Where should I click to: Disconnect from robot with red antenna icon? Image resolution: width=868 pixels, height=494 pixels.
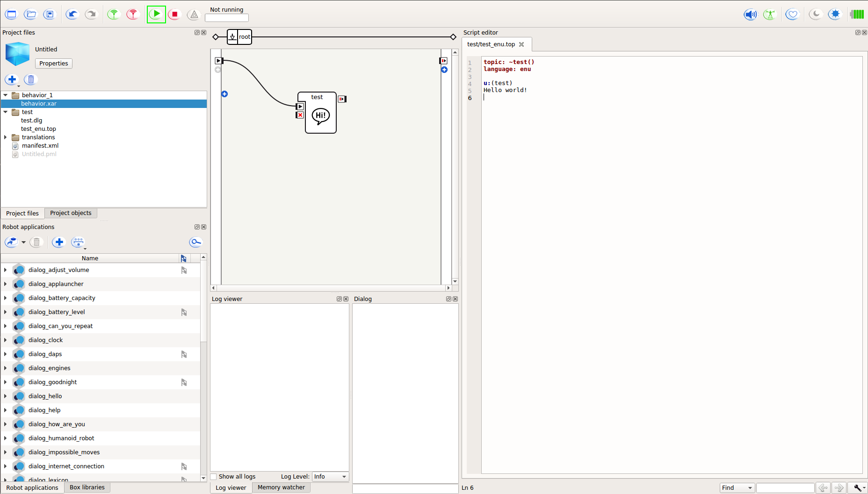point(133,14)
